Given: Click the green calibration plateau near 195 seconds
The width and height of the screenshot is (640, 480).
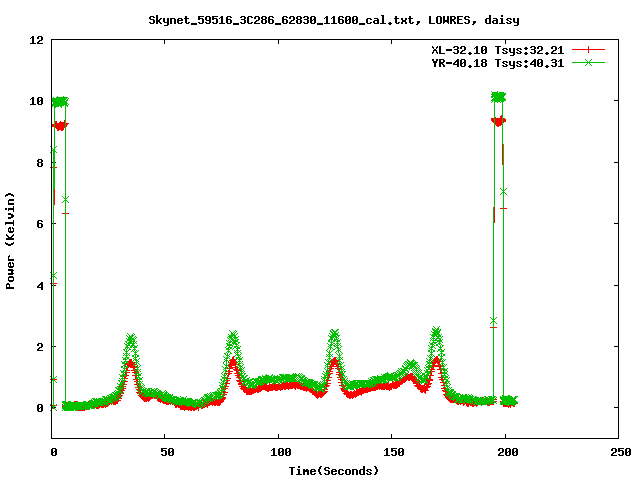Looking at the screenshot, I should [498, 97].
